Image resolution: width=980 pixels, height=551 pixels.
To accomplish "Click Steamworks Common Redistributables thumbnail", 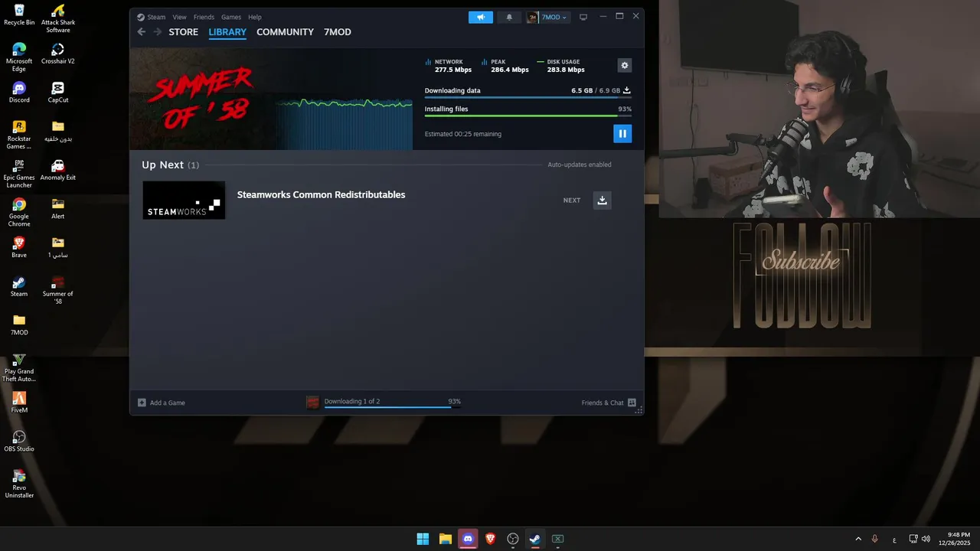I will pos(184,201).
